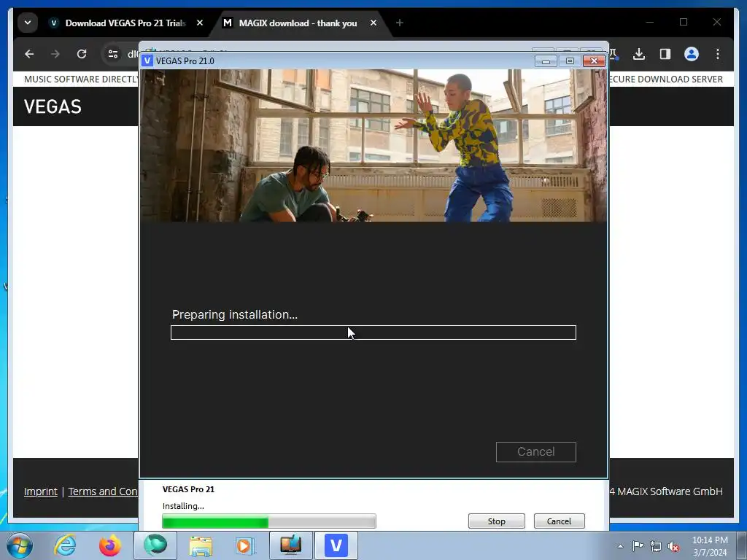Click the Show desktop strip on taskbar

742,545
